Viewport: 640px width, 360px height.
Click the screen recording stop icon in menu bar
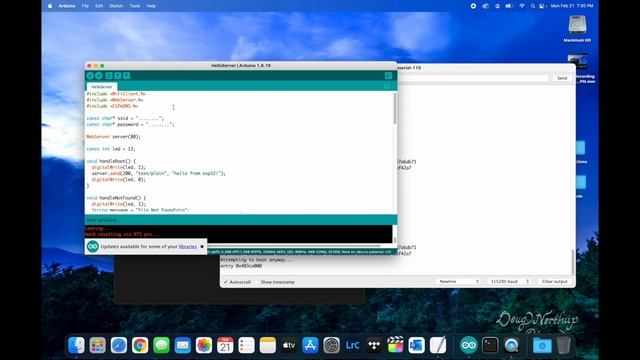coord(473,6)
